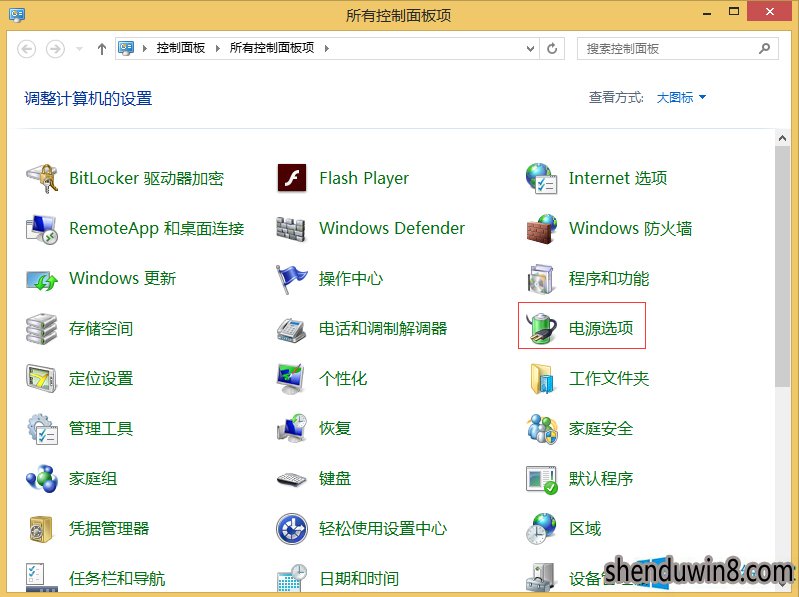
Task: Open the 操作中心 flag icon
Action: click(291, 279)
